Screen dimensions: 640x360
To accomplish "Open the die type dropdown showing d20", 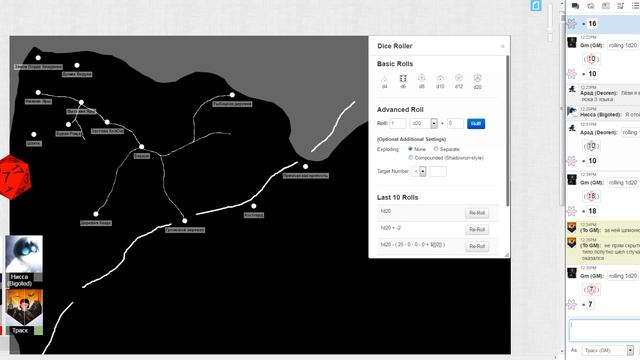I will (424, 123).
